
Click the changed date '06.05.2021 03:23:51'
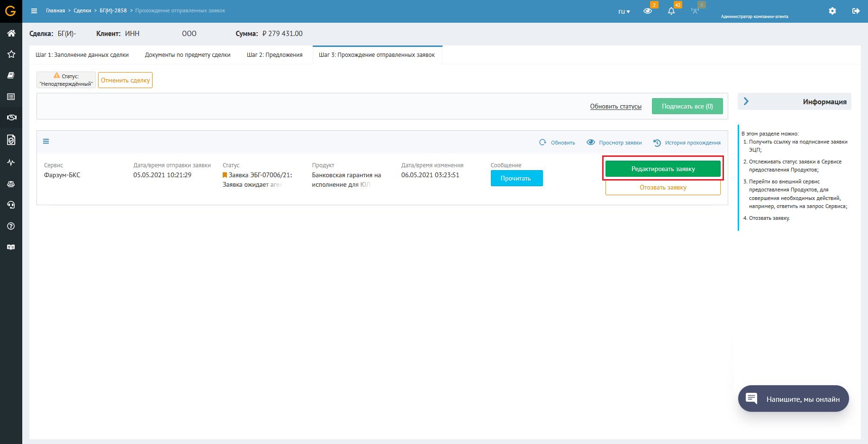430,175
